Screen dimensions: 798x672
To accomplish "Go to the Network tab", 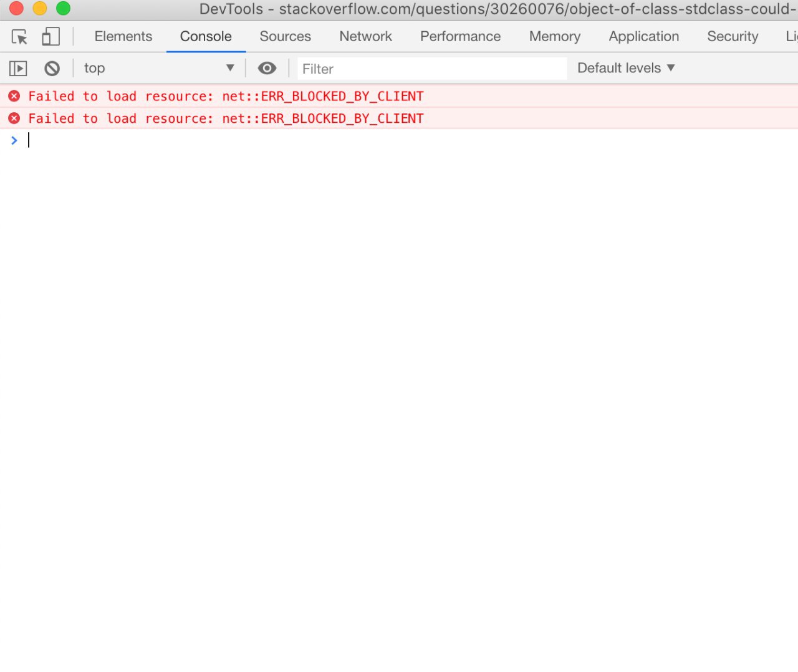I will 365,36.
